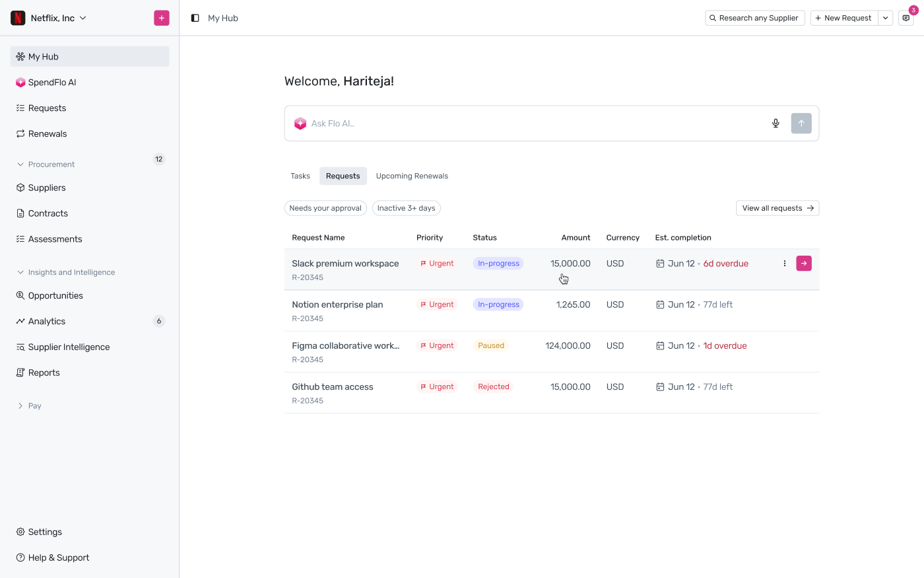Open Opportunities in the sidebar
Viewport: 924px width, 578px height.
click(x=90, y=295)
